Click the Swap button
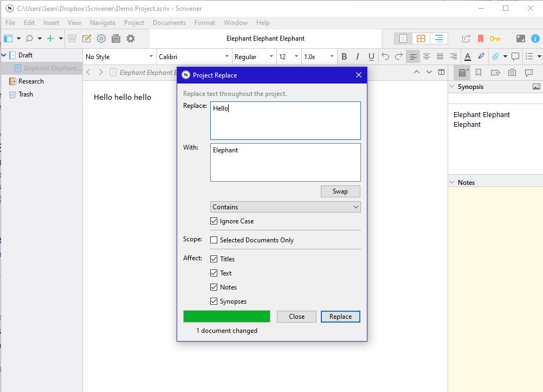Viewport: 543px width, 392px height. click(x=340, y=191)
